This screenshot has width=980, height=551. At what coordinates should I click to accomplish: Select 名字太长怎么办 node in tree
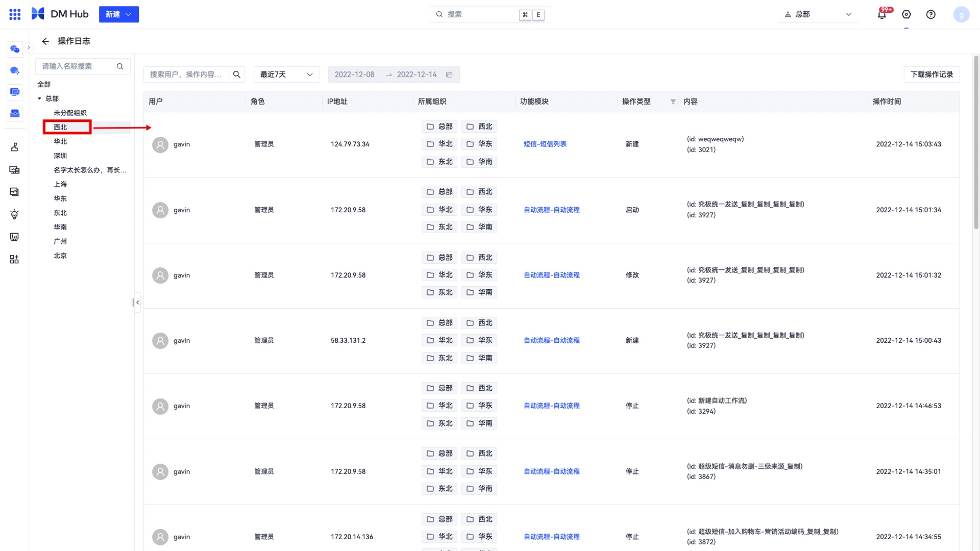pyautogui.click(x=90, y=170)
